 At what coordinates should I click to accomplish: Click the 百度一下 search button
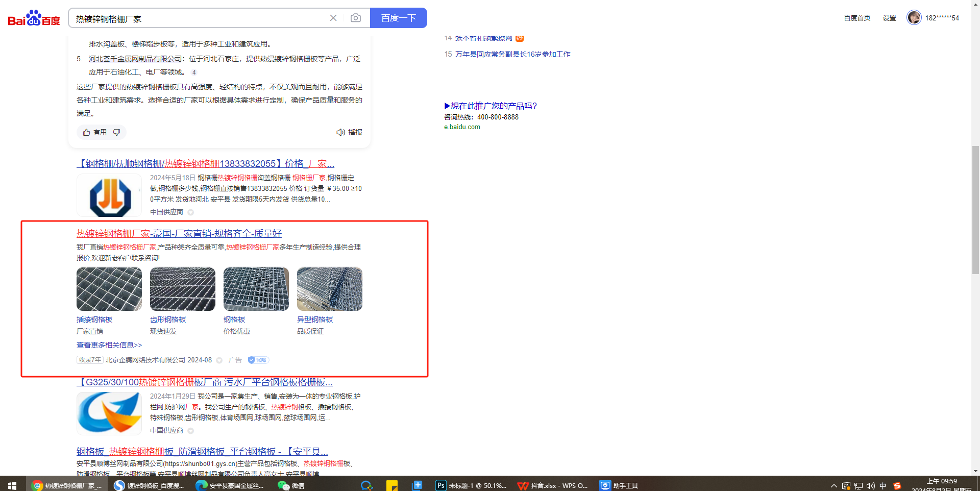(399, 18)
